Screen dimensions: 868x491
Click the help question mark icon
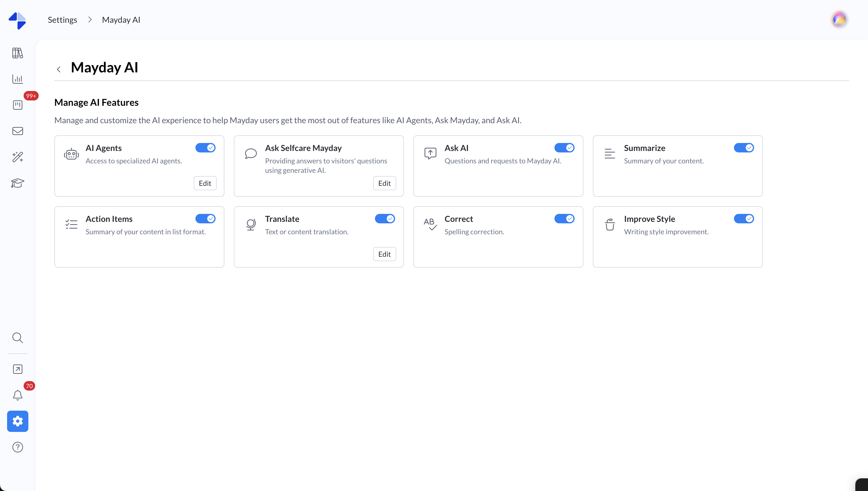coord(17,447)
